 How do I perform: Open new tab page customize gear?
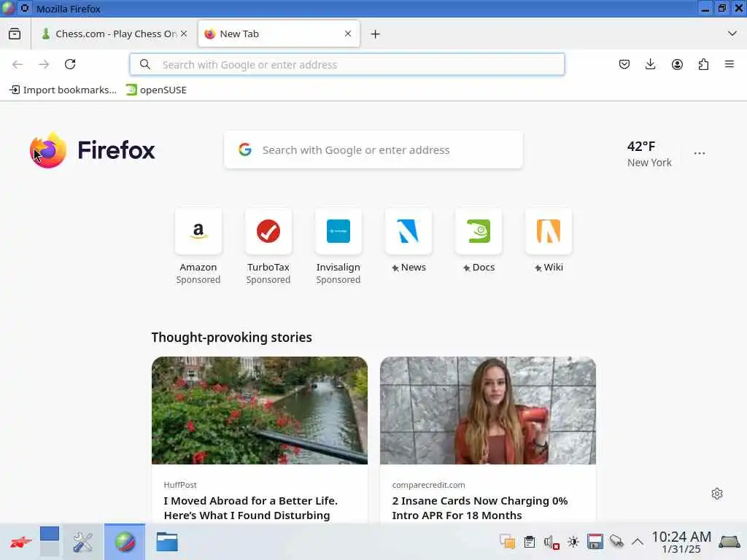[717, 494]
